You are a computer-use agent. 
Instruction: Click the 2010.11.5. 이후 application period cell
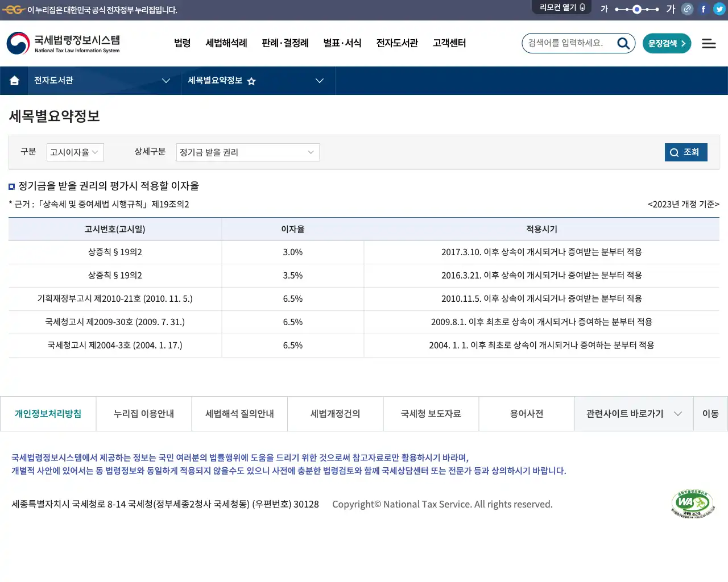(541, 299)
